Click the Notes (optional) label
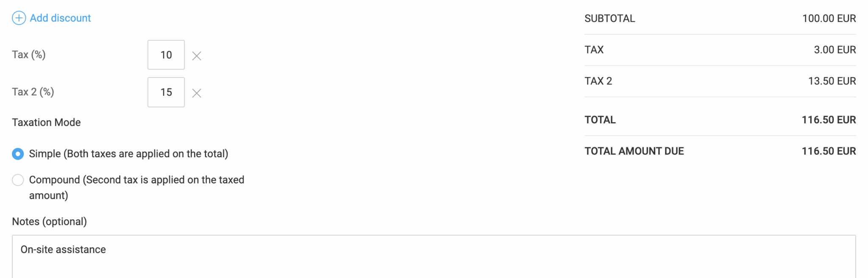Viewport: 868px width, 278px height. click(49, 222)
